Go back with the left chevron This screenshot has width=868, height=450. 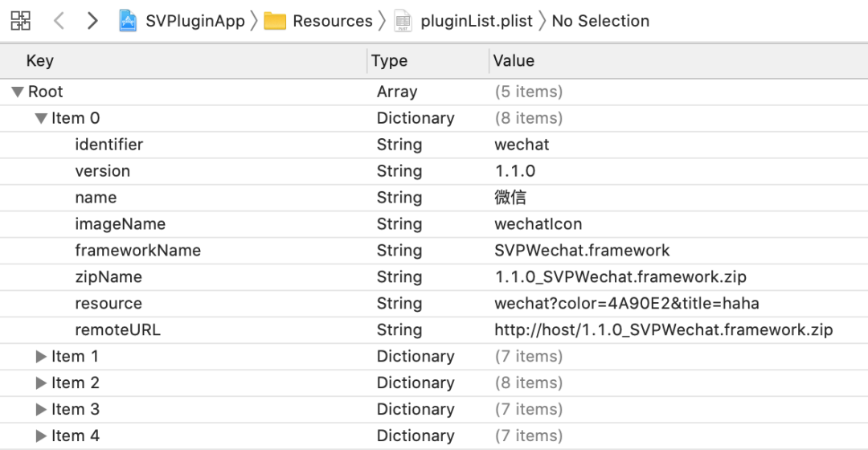click(59, 21)
